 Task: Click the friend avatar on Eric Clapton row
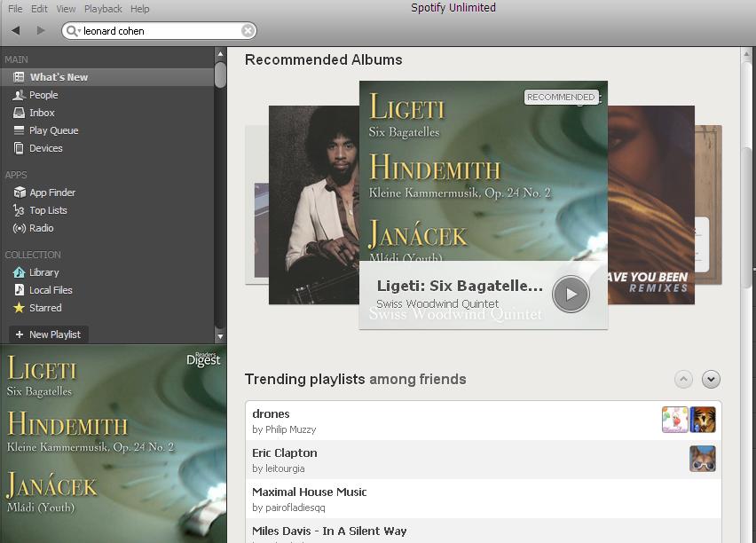(703, 459)
